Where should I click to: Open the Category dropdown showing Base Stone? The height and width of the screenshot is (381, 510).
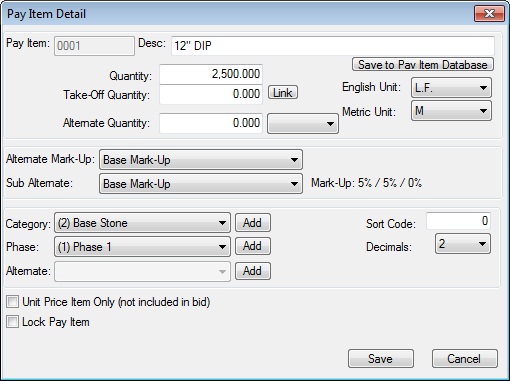(x=142, y=223)
